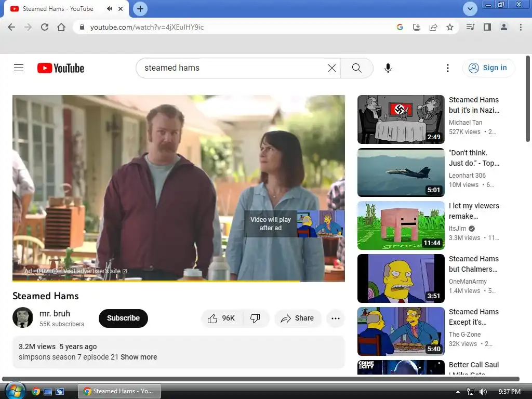Click the install app icon in address bar
Screen dimensions: 532x399
pyautogui.click(x=416, y=27)
